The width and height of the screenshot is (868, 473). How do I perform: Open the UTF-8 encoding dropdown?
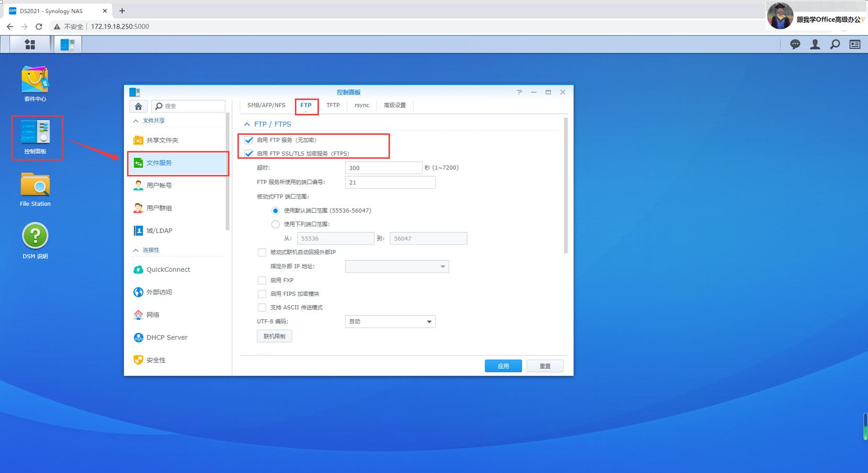tap(390, 321)
